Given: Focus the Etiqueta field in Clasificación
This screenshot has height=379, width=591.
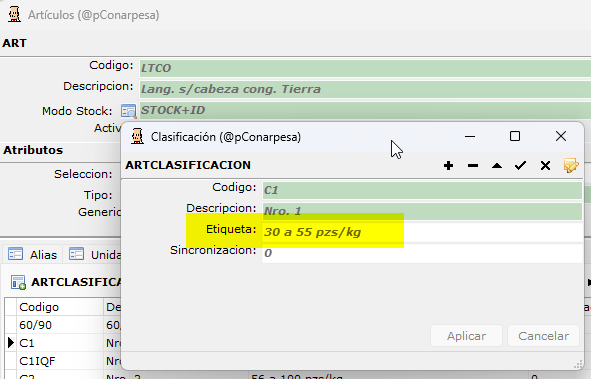Looking at the screenshot, I should click(422, 232).
